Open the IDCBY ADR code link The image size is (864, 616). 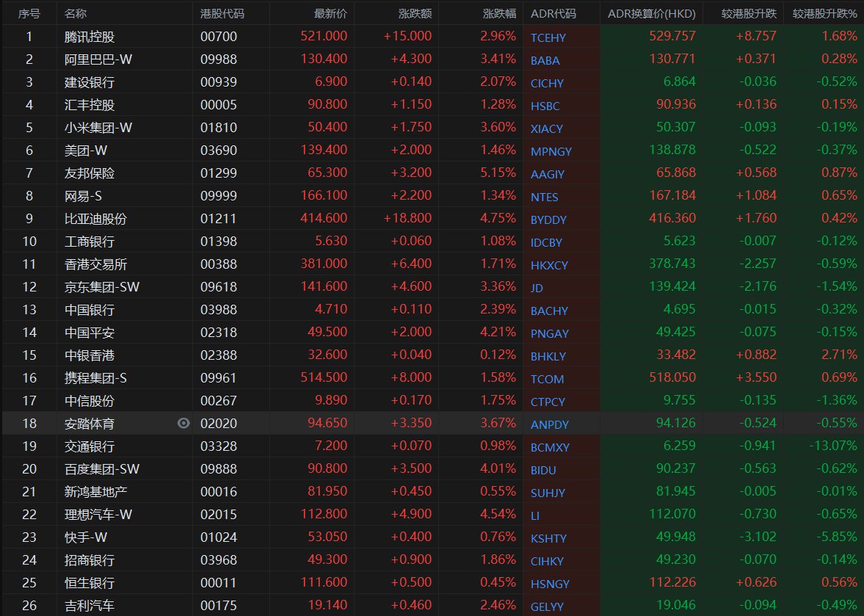(x=546, y=242)
